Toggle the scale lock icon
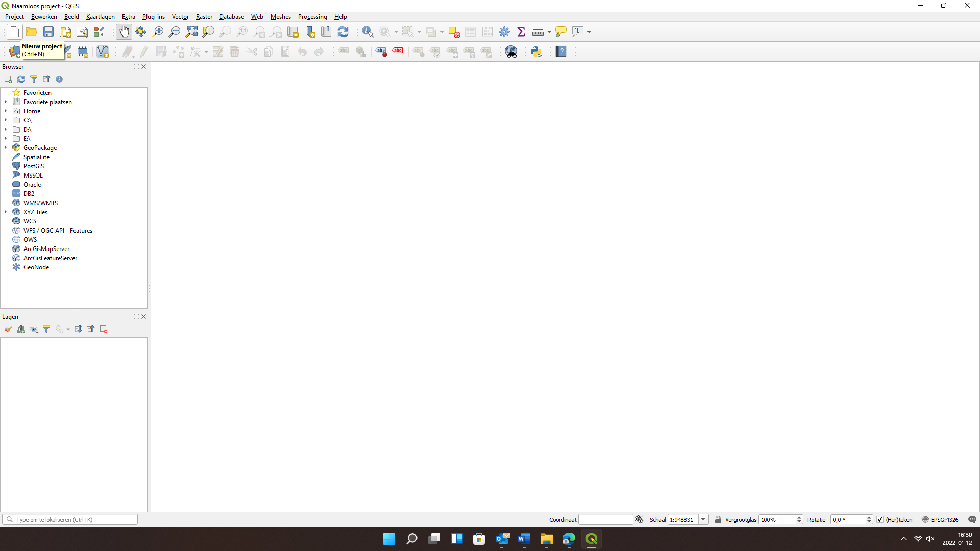 coord(718,520)
